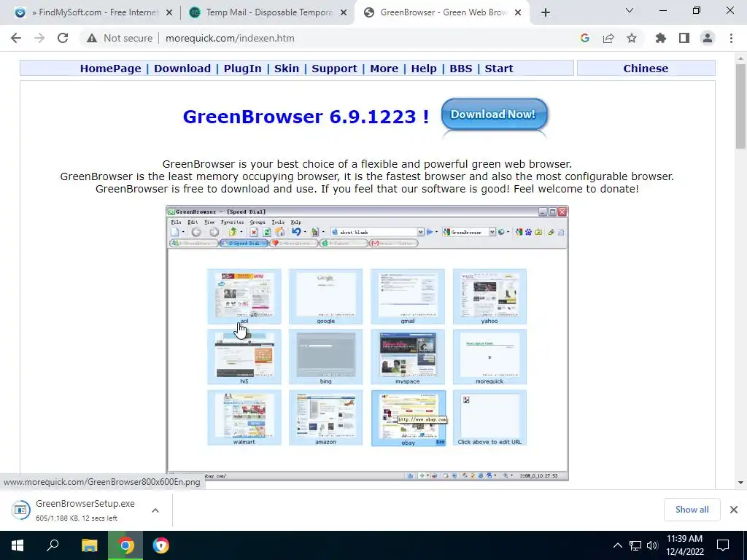
Task: Open the volume tray icon
Action: tap(652, 545)
